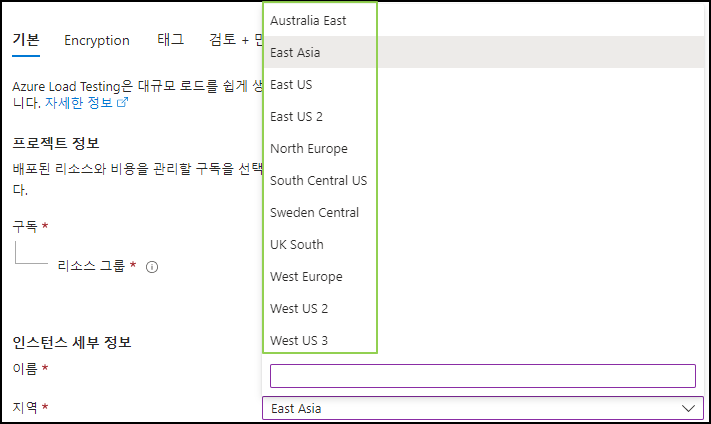Click the 지역 dropdown chevron arrow
This screenshot has width=711, height=424.
pyautogui.click(x=688, y=409)
